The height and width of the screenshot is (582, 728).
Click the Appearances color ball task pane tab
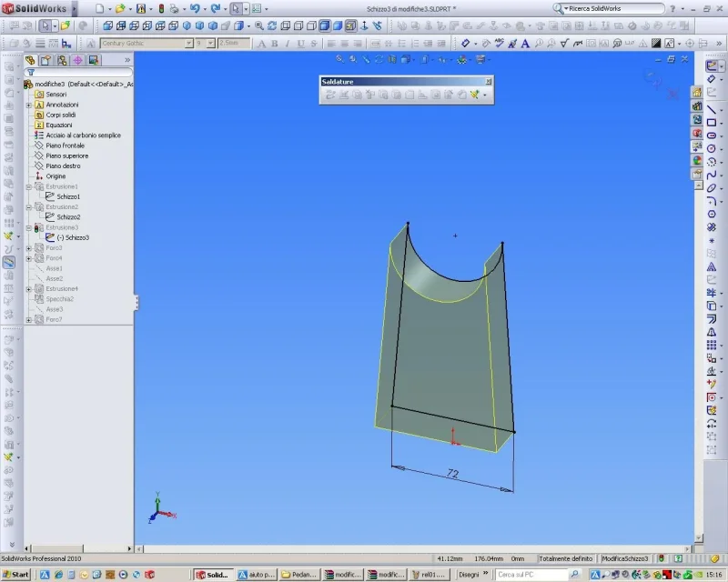[697, 160]
